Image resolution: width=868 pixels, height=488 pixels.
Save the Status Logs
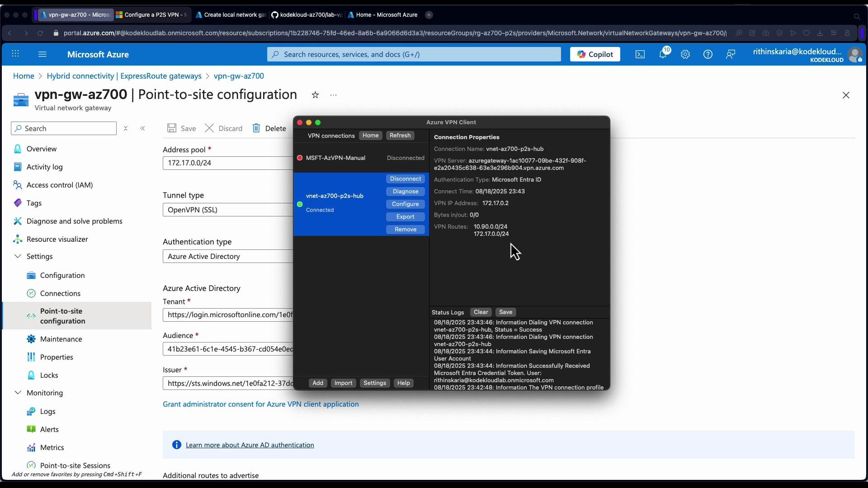[x=506, y=312]
